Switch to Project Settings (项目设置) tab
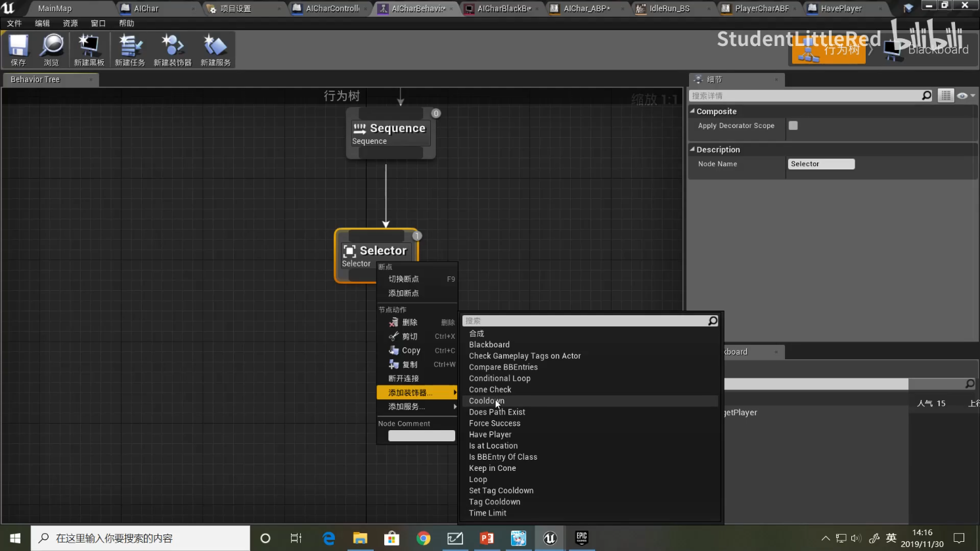The image size is (980, 551). (235, 9)
